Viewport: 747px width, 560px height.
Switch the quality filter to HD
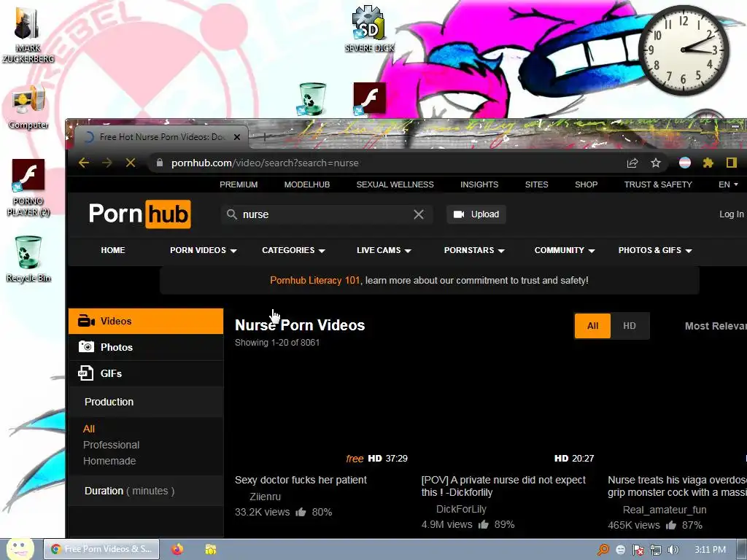coord(630,326)
